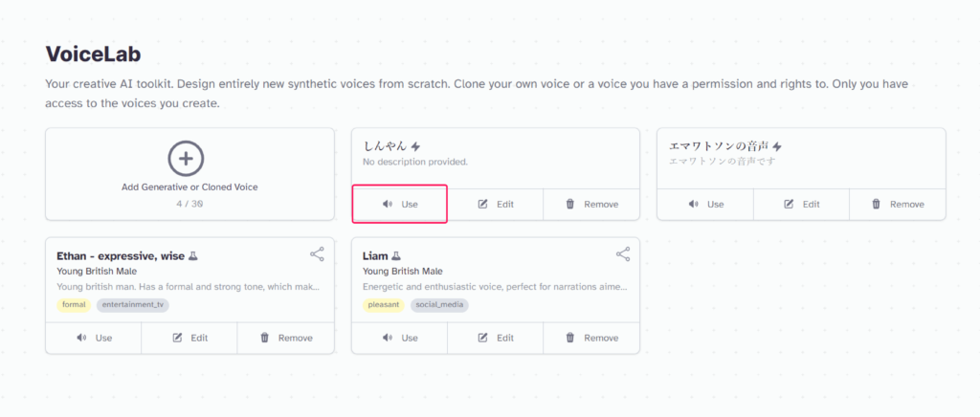
Task: Remove the Liam voice
Action: click(x=591, y=338)
